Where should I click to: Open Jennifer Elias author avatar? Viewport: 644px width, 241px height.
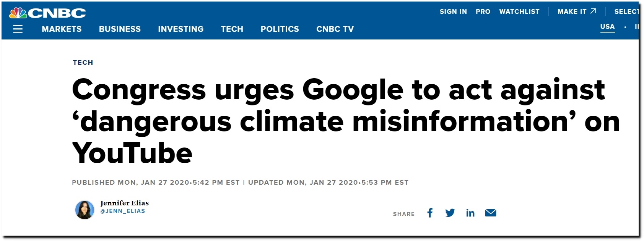pos(85,210)
